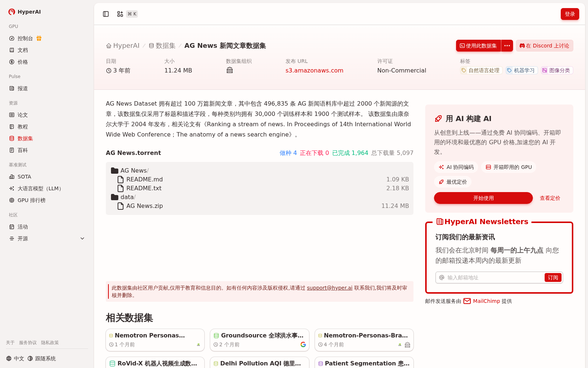Image resolution: width=588 pixels, height=368 pixels.
Task: Open Nemotron-Personas-Bra dataset card
Action: click(x=364, y=340)
